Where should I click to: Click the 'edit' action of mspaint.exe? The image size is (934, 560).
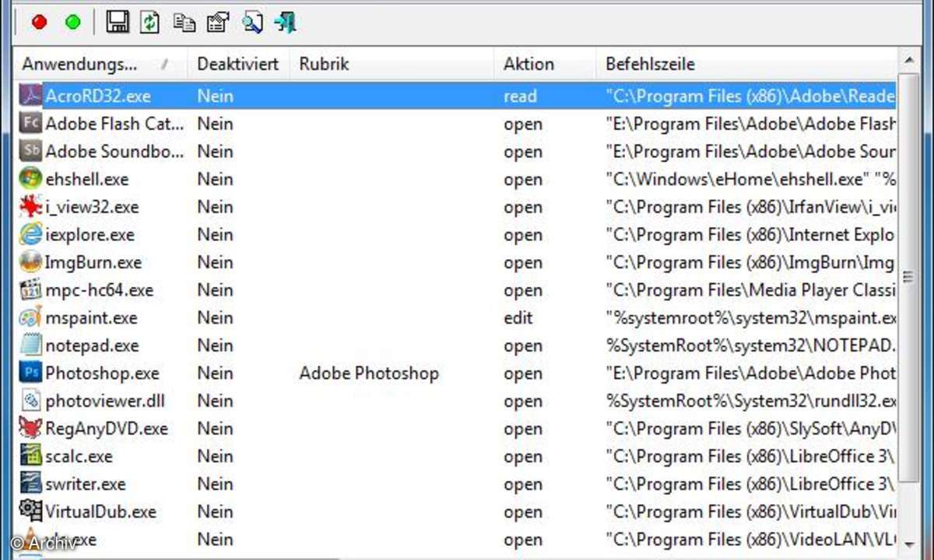pyautogui.click(x=518, y=317)
